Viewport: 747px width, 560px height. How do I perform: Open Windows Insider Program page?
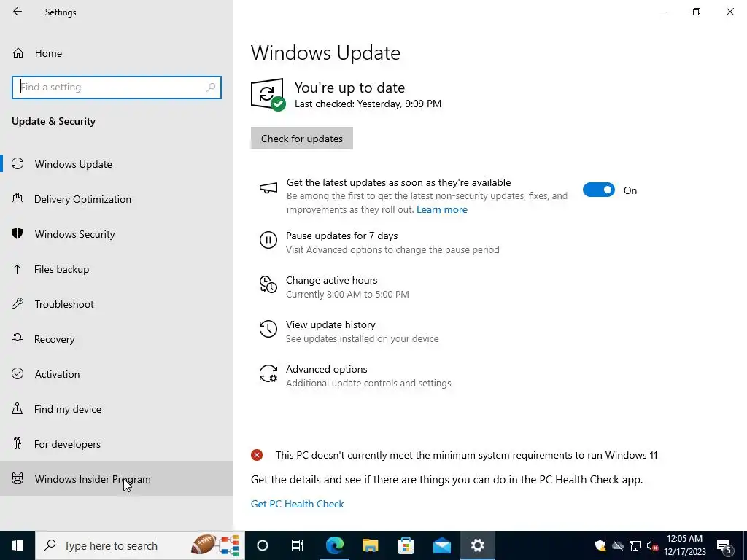pyautogui.click(x=117, y=479)
